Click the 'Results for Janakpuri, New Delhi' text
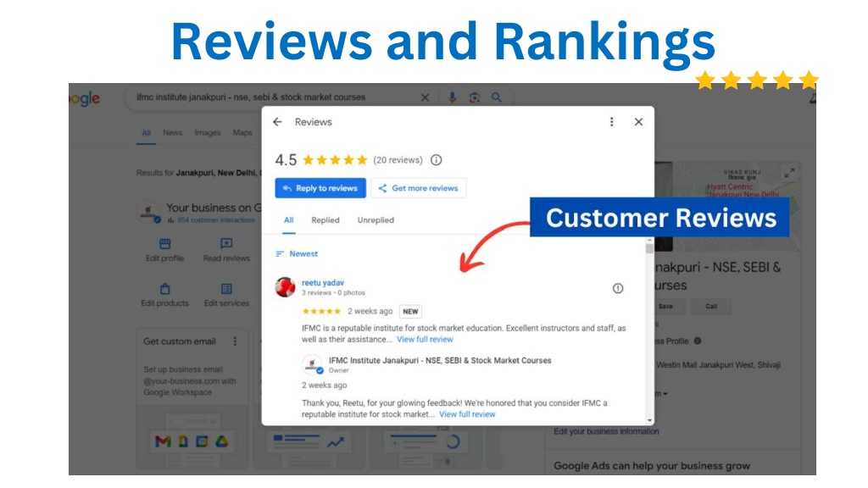 198,173
